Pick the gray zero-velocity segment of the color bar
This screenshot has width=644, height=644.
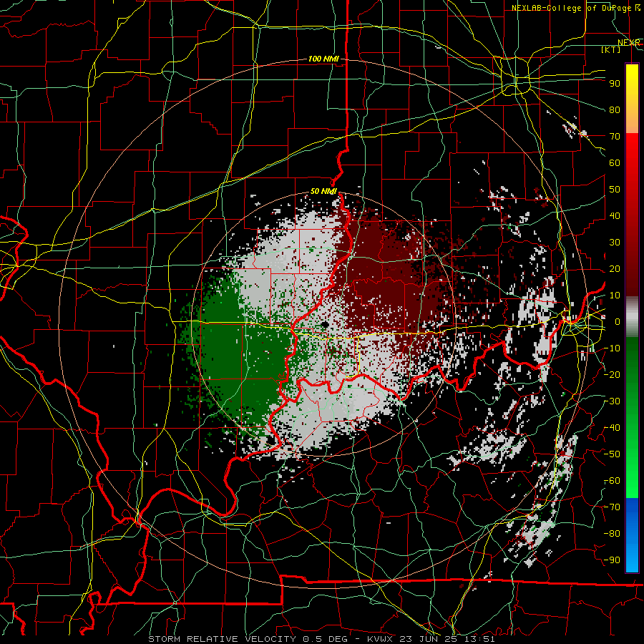point(632,316)
